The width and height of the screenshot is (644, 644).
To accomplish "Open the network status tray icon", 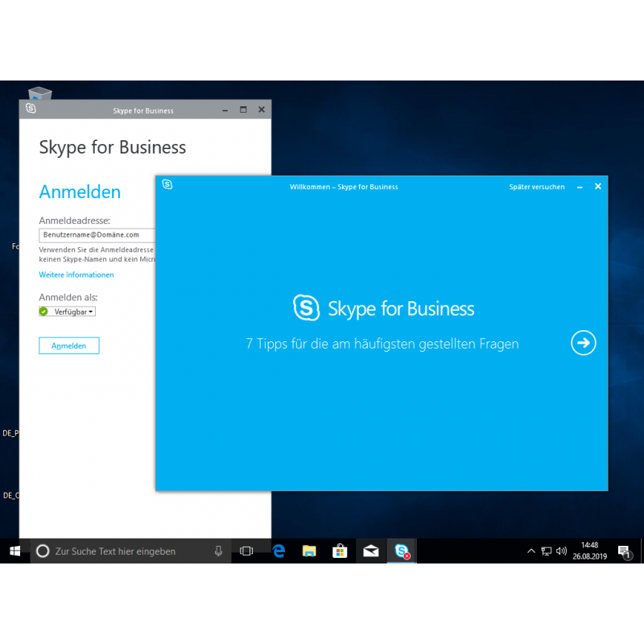I will click(x=546, y=551).
